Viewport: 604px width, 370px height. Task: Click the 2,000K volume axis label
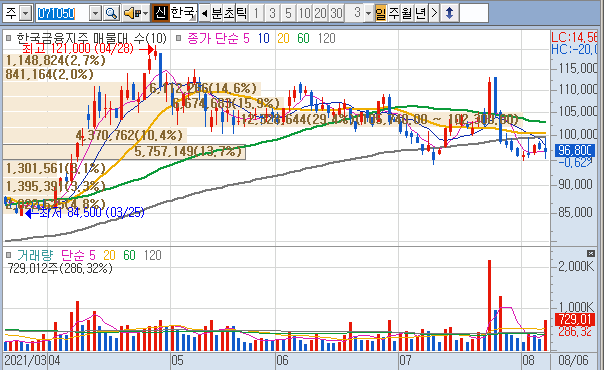click(576, 266)
